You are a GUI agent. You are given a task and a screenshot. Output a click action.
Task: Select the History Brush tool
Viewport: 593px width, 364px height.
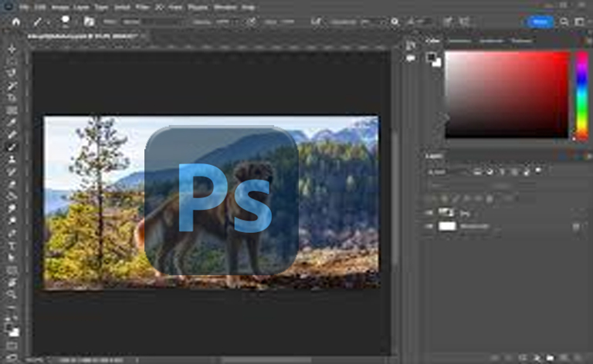pyautogui.click(x=12, y=171)
